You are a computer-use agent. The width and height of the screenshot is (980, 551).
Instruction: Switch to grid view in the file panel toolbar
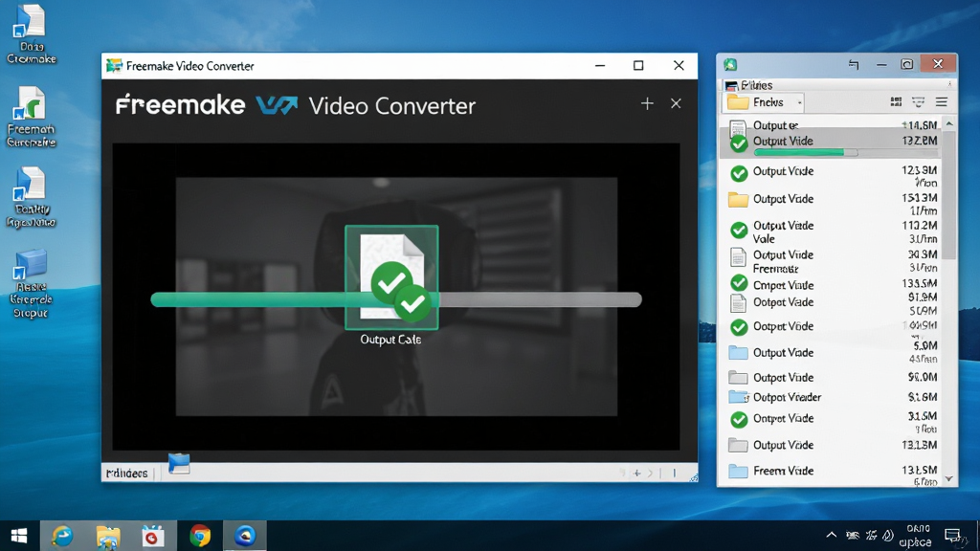(896, 101)
